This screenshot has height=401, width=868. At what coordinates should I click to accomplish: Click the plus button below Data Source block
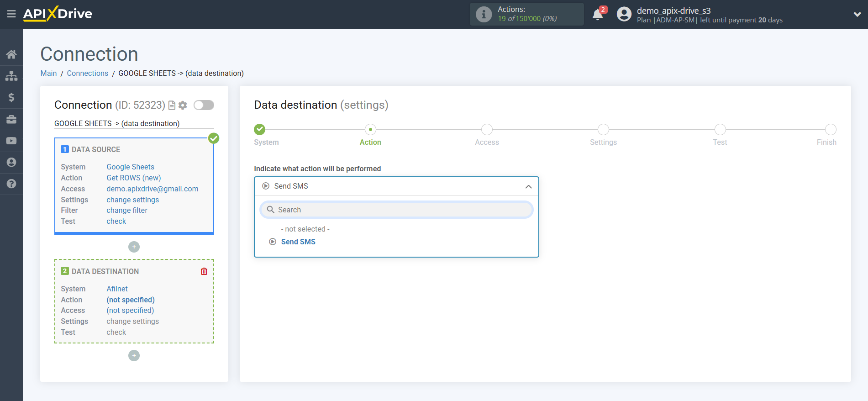[134, 247]
